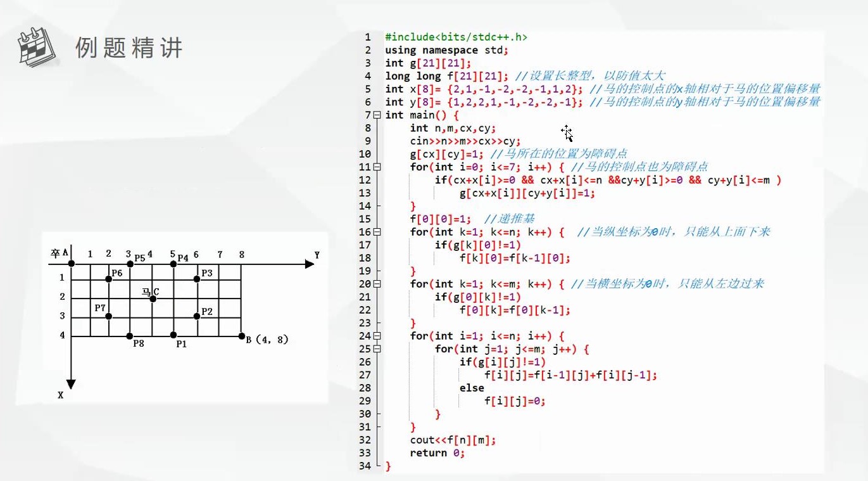Collapse the for k<=n loop fold at line 16
Screen dimensions: 868x481
click(x=377, y=232)
